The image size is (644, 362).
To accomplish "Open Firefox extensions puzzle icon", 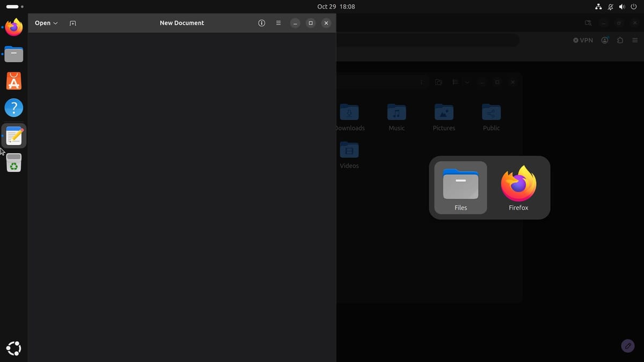I will (620, 40).
